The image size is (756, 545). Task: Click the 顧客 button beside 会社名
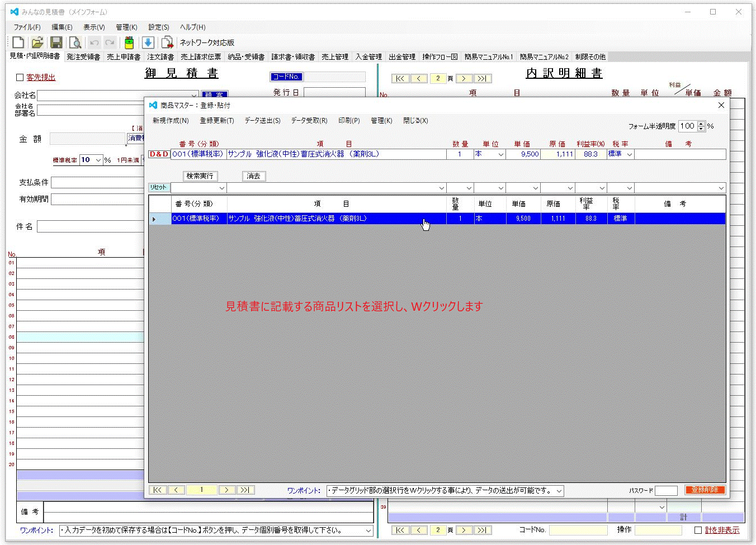pos(215,94)
